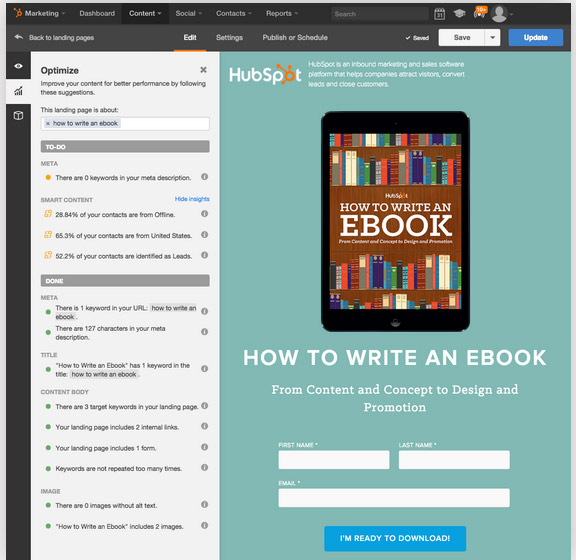This screenshot has height=560, width=576.
Task: Expand the Save button dropdown arrow
Action: tap(492, 37)
